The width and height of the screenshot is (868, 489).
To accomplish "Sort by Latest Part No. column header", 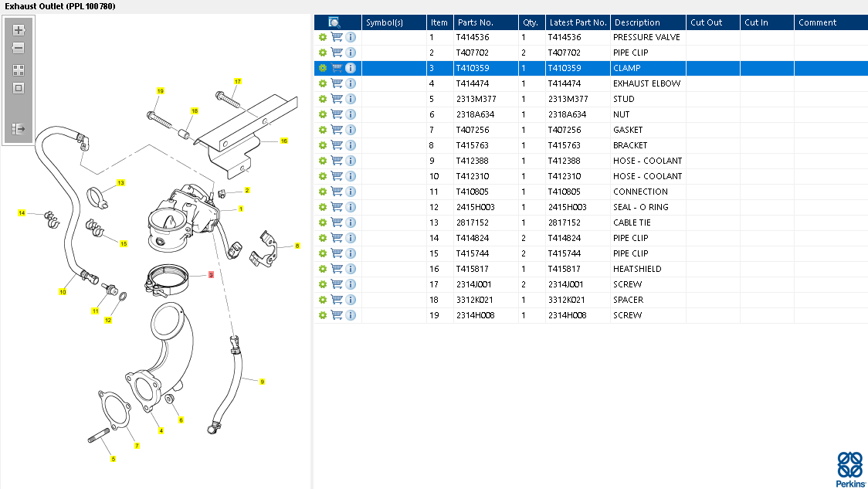I will click(578, 22).
